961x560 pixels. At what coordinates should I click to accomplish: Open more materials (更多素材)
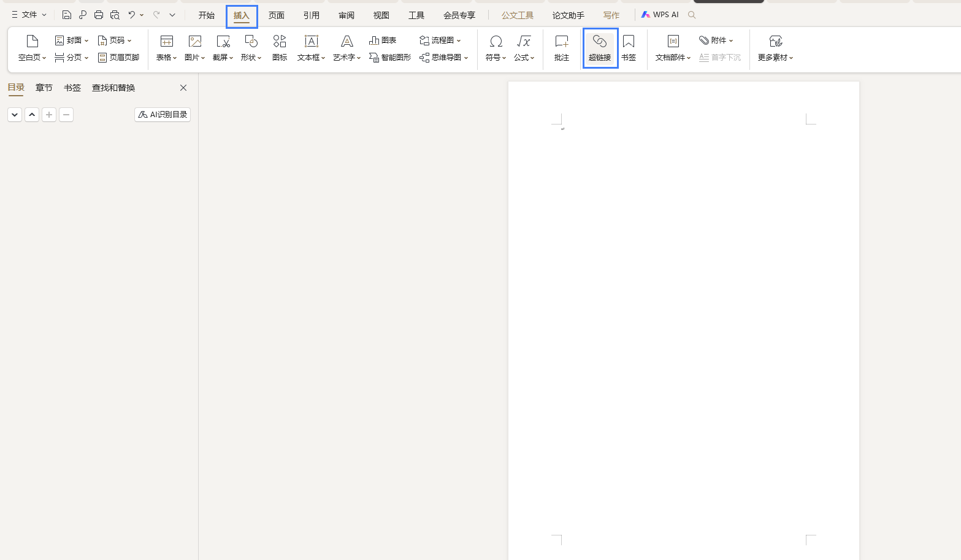click(775, 48)
